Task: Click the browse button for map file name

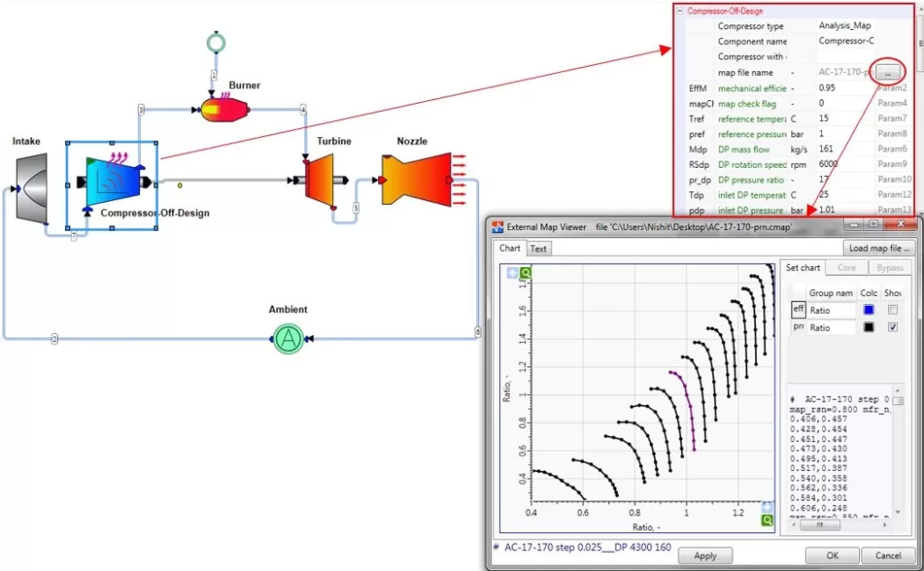Action: tap(888, 72)
